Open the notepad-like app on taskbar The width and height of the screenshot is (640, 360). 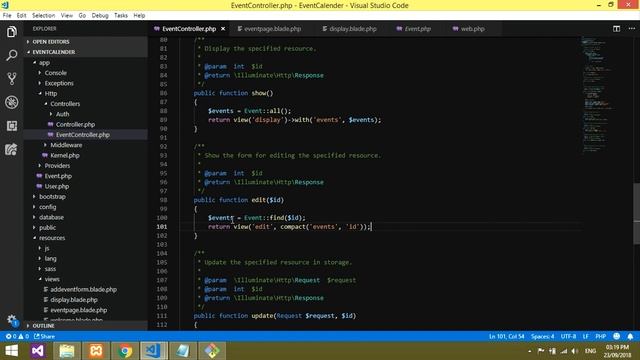183,351
